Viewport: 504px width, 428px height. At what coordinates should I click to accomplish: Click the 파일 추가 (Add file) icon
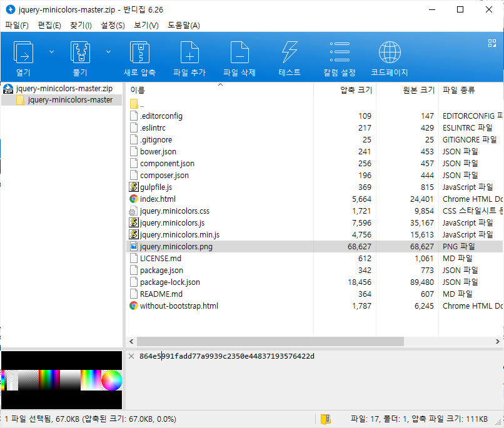tap(189, 52)
